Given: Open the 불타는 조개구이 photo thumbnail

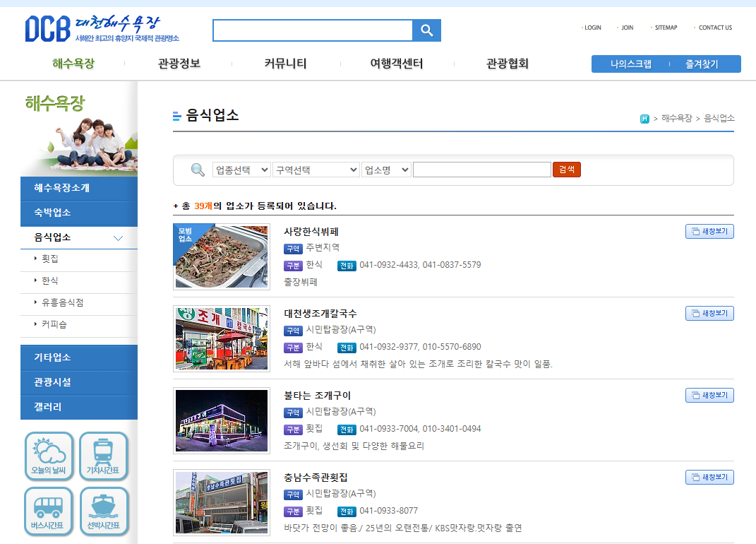Looking at the screenshot, I should click(221, 420).
